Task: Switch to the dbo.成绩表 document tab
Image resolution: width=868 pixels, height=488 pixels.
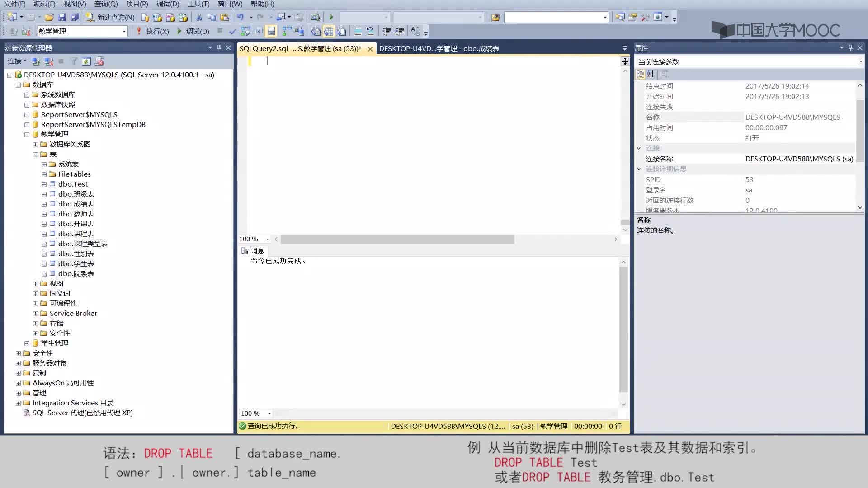Action: click(439, 48)
